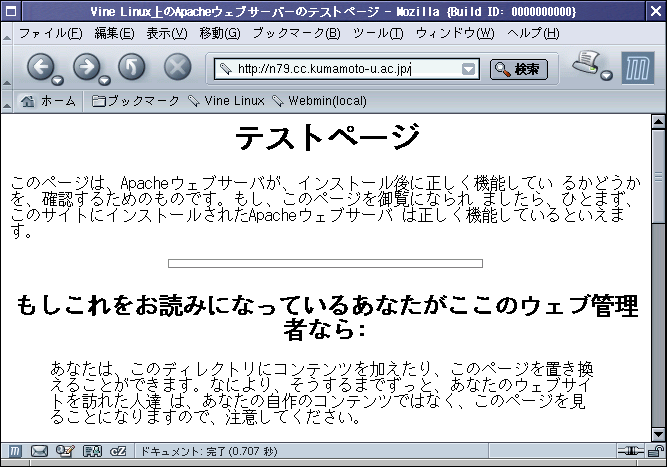
Task: Click the 検索 search button
Action: pos(519,69)
